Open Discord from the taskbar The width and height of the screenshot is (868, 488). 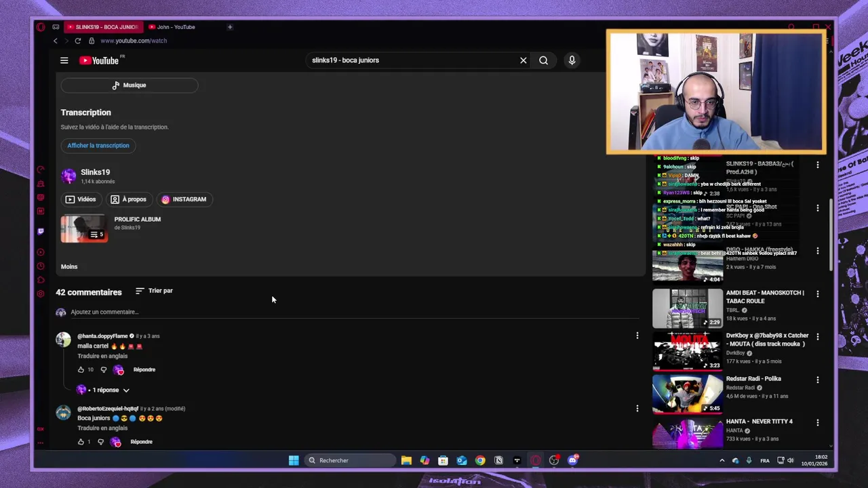coord(572,461)
